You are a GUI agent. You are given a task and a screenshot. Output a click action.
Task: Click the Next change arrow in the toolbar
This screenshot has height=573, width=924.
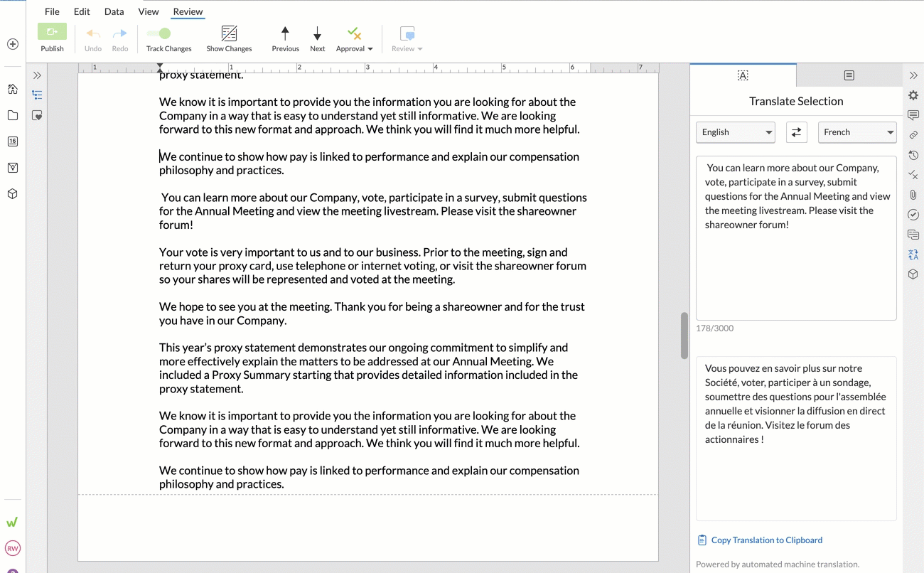point(317,34)
